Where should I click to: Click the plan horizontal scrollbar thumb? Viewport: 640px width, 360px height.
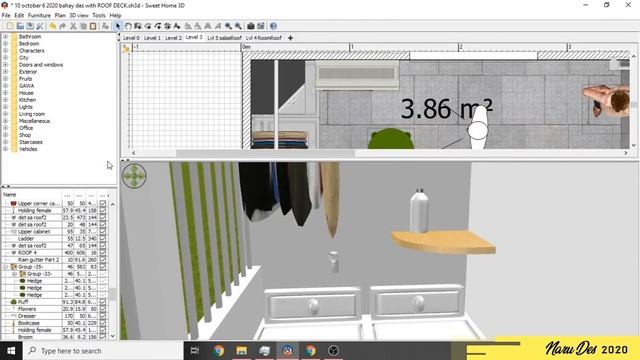pos(265,153)
